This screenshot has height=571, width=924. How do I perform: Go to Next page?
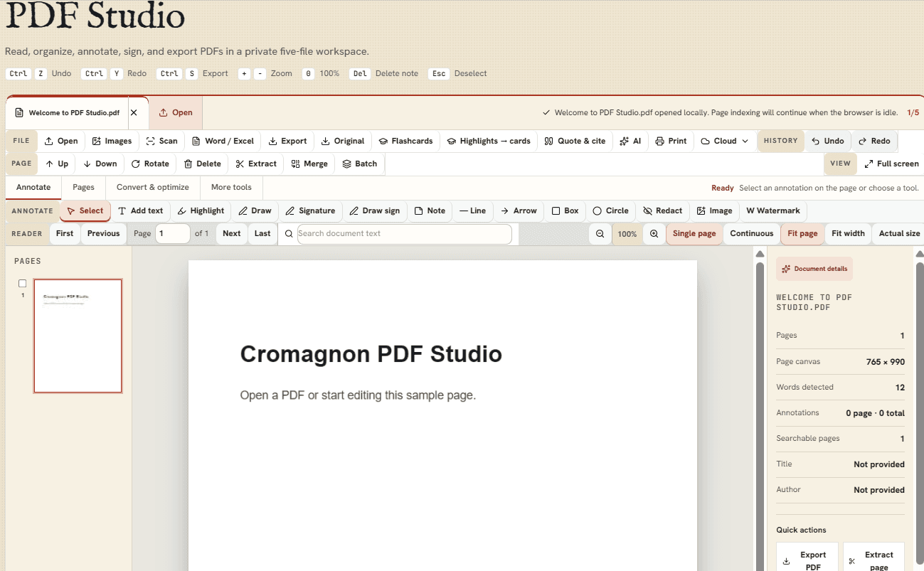coord(231,233)
